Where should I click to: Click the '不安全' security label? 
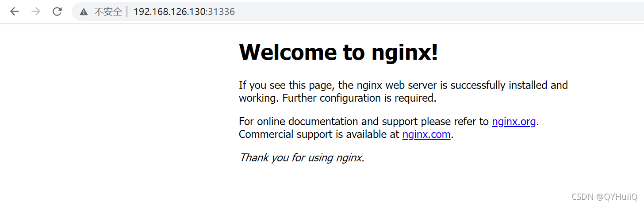(x=108, y=12)
